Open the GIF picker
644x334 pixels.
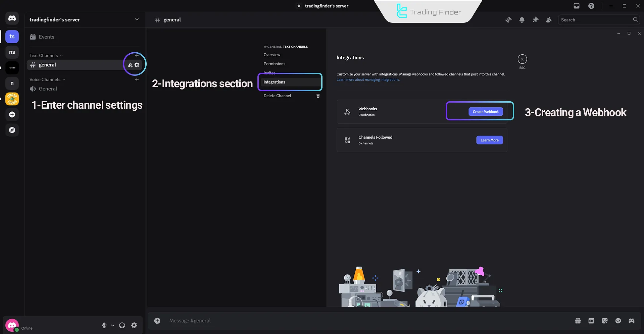click(x=591, y=321)
